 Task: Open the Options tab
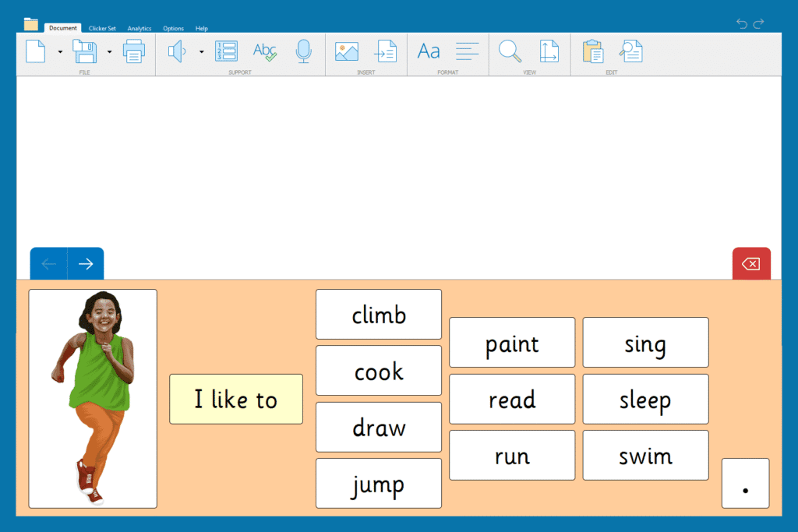pyautogui.click(x=174, y=29)
